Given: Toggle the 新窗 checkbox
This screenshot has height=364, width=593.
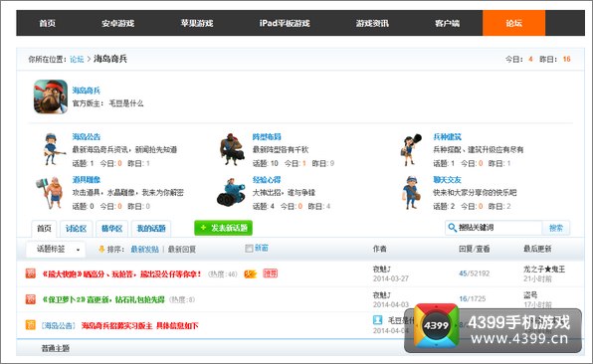Looking at the screenshot, I should click(x=249, y=249).
